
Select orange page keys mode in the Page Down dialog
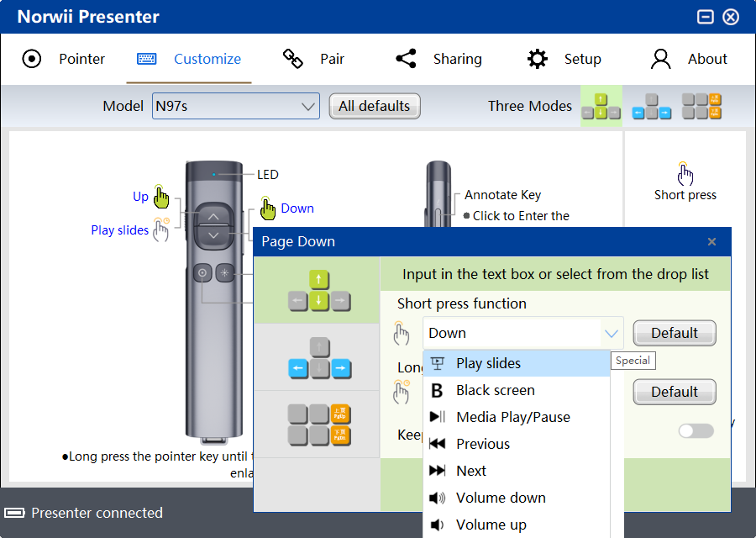(x=317, y=425)
